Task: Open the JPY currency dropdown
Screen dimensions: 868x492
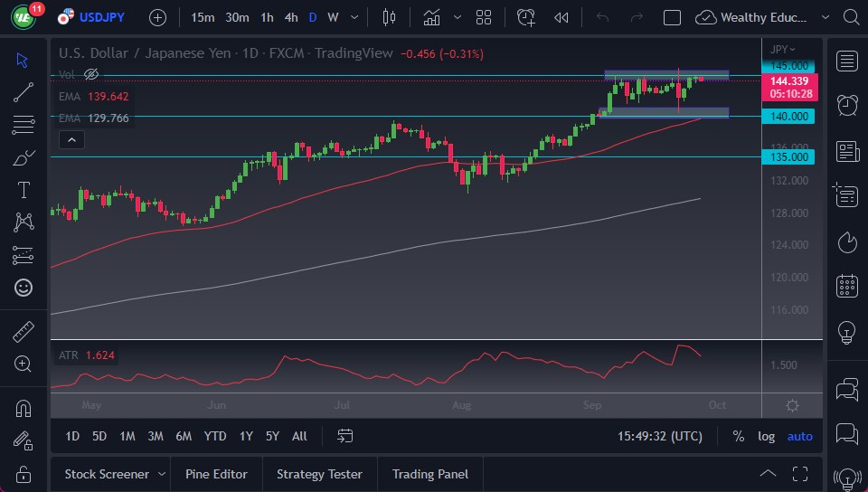Action: pos(783,49)
